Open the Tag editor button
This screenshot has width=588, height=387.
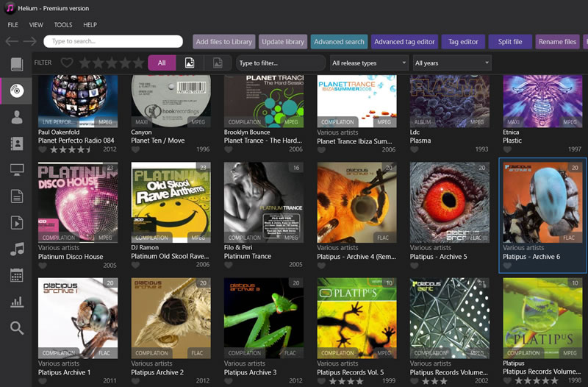(463, 42)
